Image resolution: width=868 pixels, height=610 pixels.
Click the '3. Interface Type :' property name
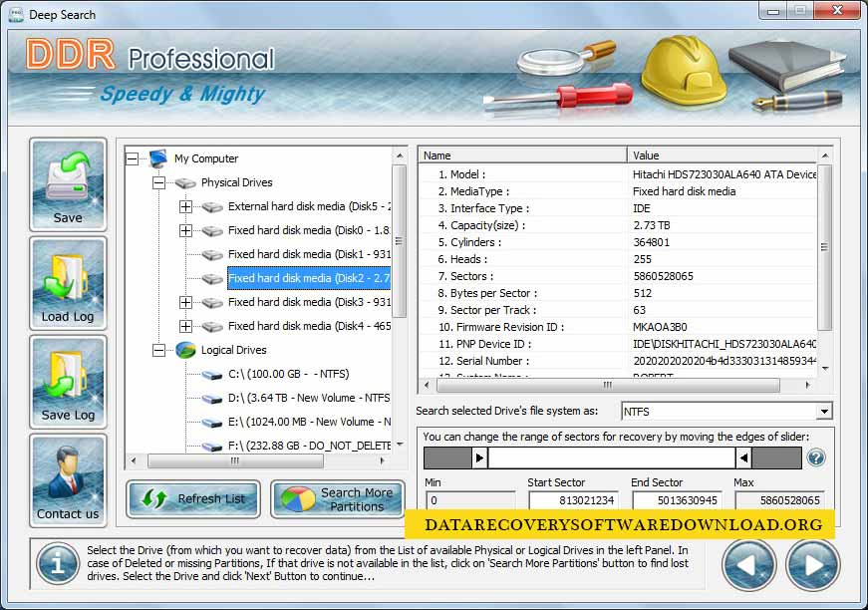(483, 208)
